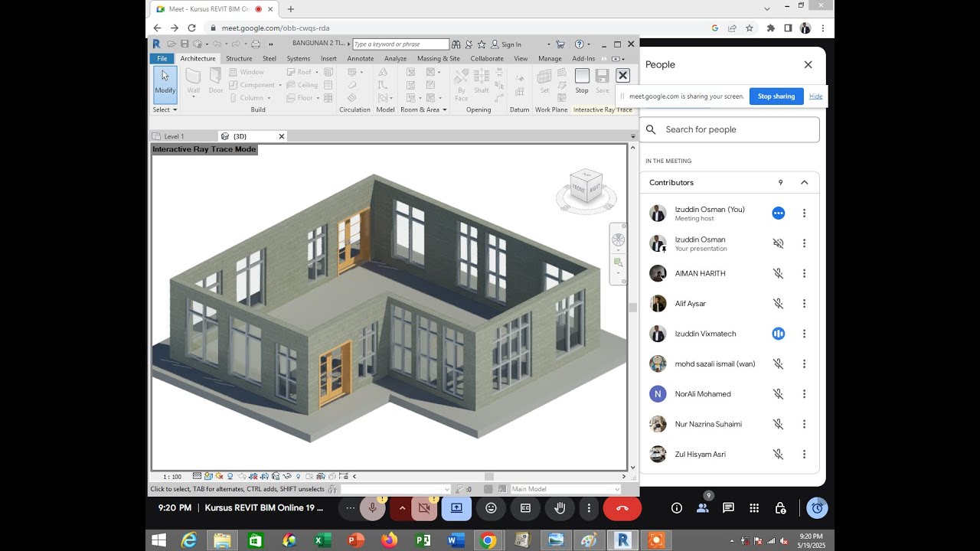
Task: Toggle the microphone in Meet
Action: pos(372,507)
